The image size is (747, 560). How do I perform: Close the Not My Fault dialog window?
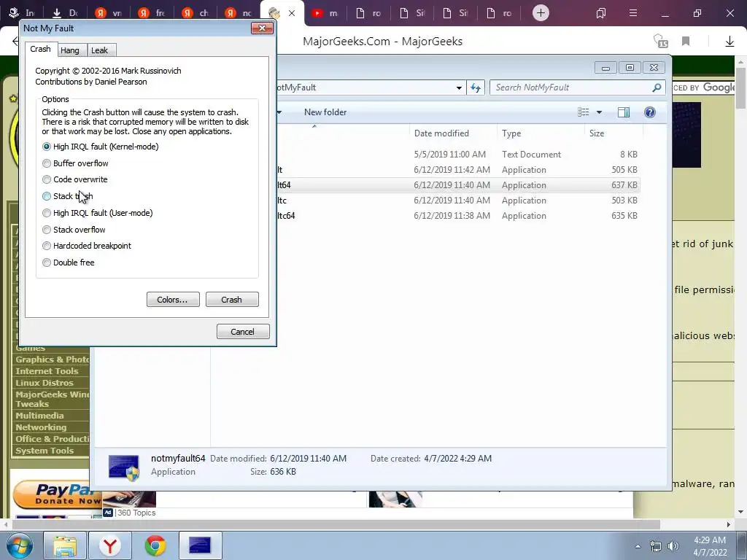click(x=262, y=28)
